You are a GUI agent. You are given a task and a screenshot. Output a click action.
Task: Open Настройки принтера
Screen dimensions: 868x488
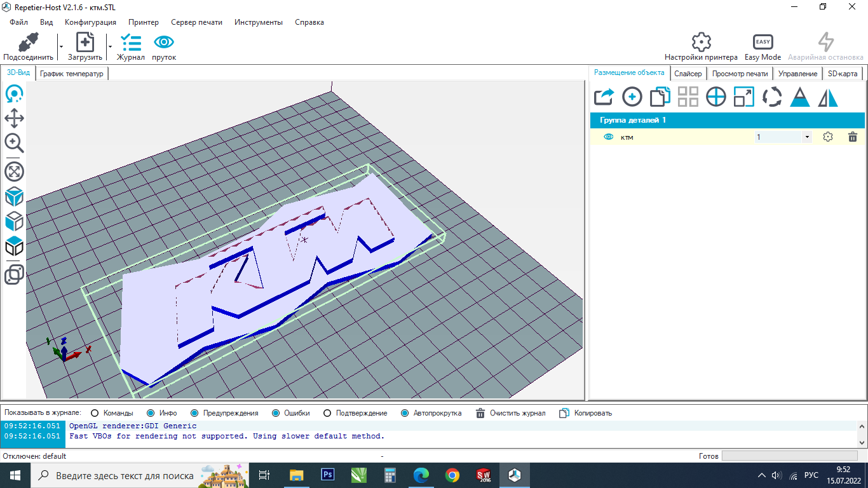[x=701, y=47]
